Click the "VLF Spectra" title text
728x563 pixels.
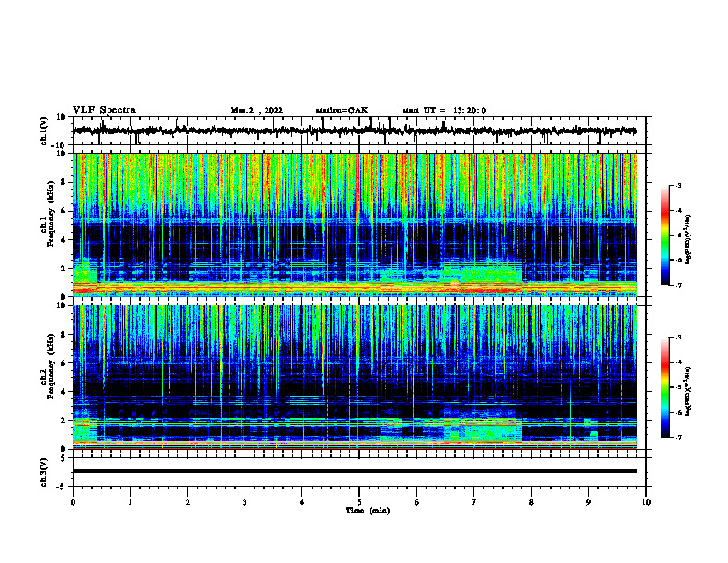[104, 110]
